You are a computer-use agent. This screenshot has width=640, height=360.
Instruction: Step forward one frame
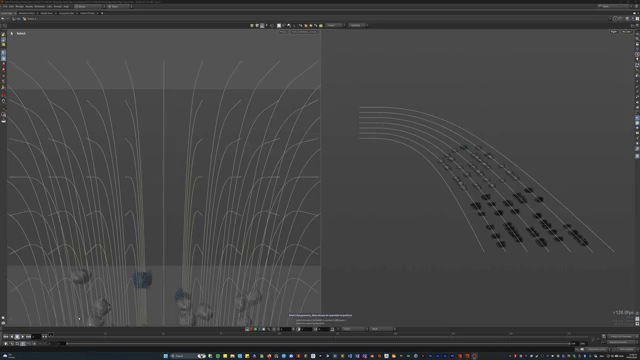(46, 337)
